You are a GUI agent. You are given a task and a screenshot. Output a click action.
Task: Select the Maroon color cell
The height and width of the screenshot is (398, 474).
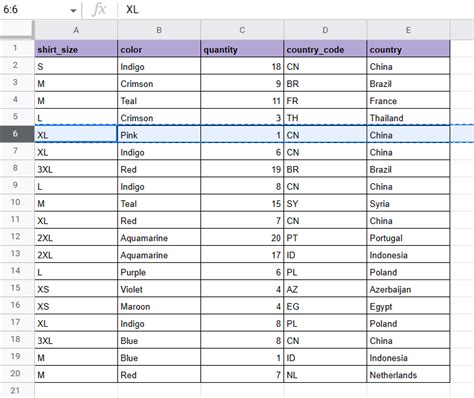point(159,306)
